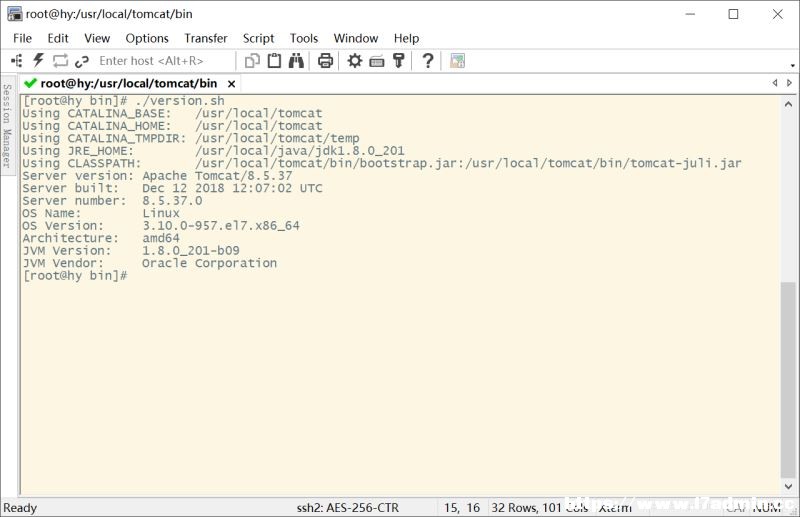The image size is (800, 517).
Task: Open the Window menu
Action: [356, 38]
